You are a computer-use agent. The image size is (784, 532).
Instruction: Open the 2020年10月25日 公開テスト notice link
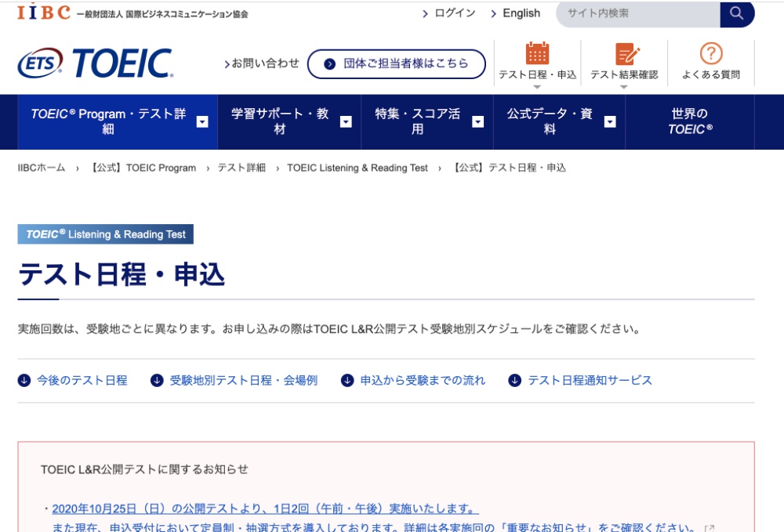265,509
